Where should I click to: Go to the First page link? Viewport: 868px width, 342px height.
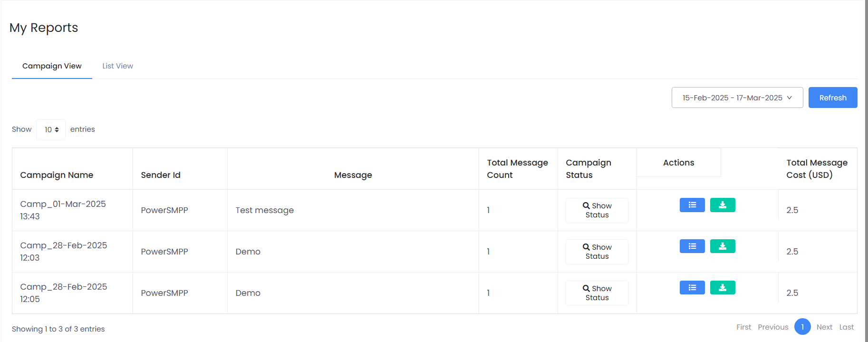pos(743,327)
